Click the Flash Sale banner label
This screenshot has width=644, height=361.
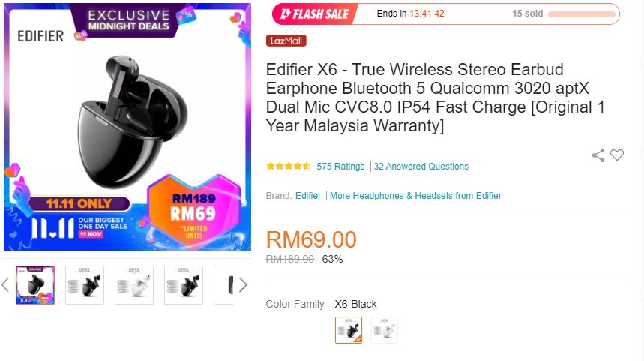(x=315, y=14)
